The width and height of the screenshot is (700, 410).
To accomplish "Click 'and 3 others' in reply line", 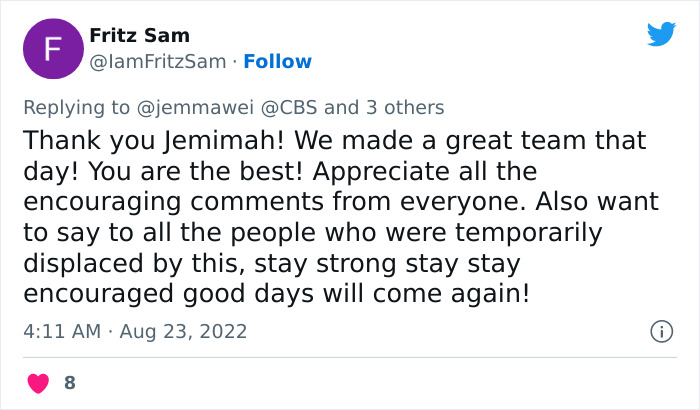I will (x=384, y=107).
